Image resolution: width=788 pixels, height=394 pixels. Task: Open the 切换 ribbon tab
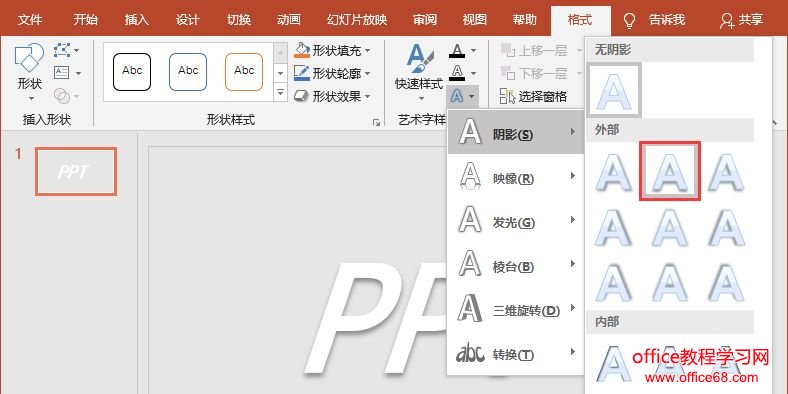(x=239, y=20)
